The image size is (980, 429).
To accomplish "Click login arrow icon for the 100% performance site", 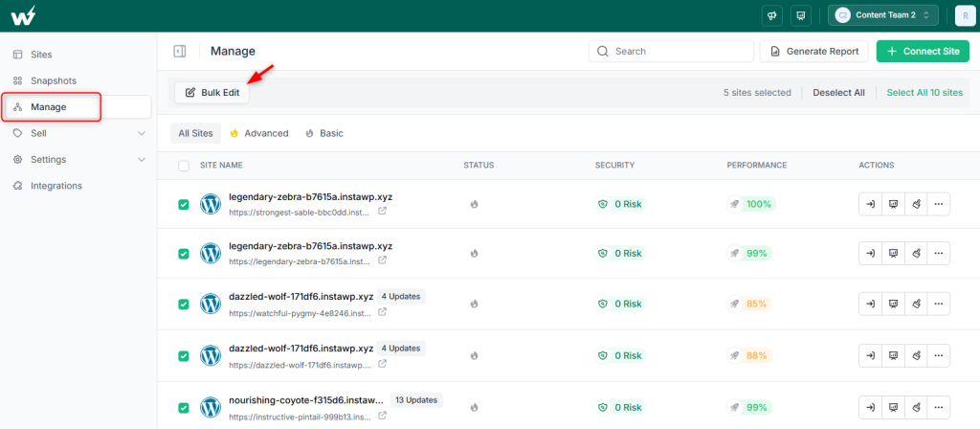I will pos(870,204).
